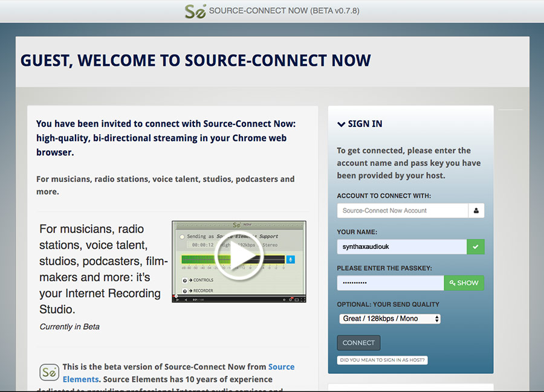Click the "Account to connect with:" label
This screenshot has height=392, width=544.
click(x=384, y=196)
